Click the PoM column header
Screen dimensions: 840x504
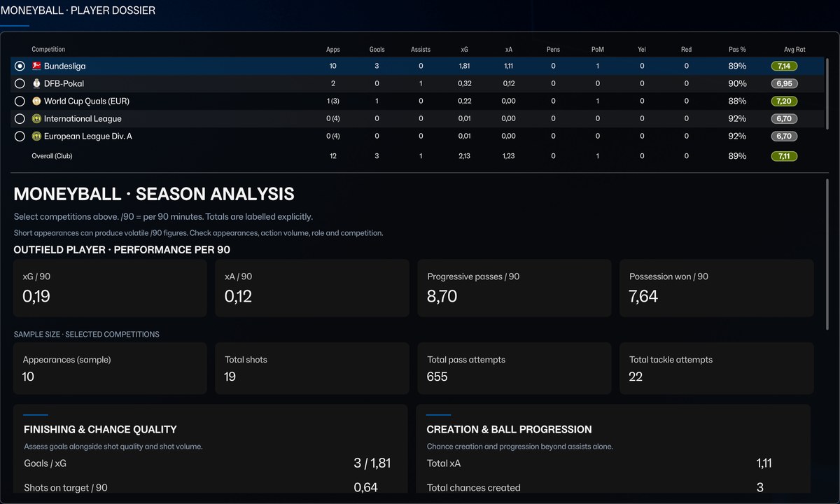(597, 50)
